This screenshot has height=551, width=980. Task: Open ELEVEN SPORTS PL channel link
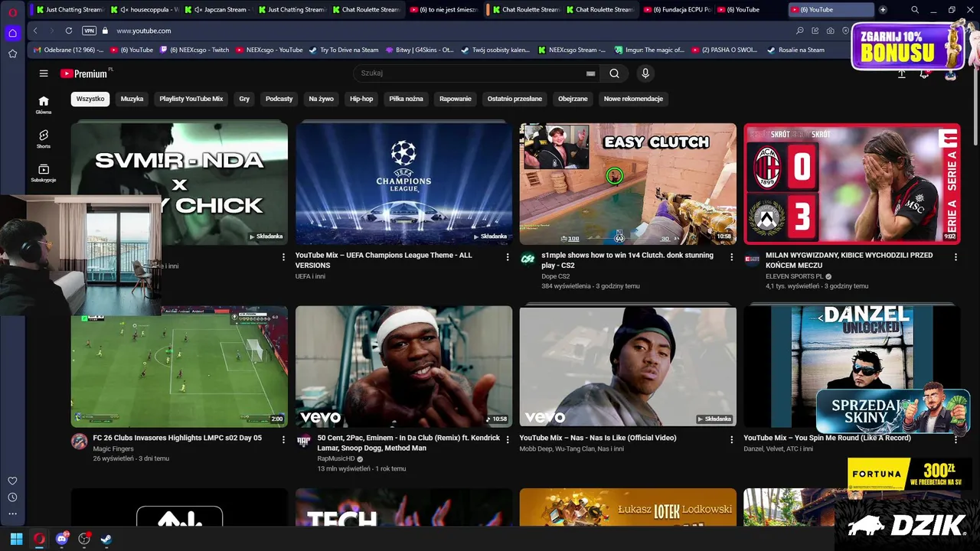tap(794, 276)
